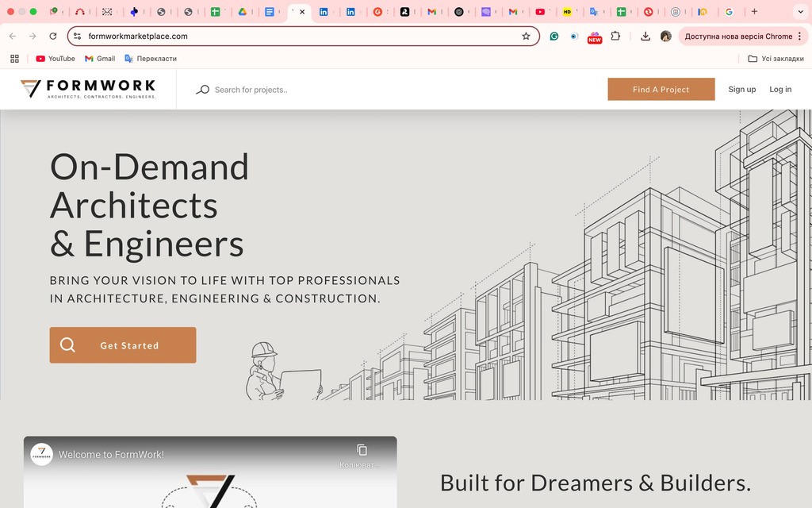812x508 pixels.
Task: Bookmark this page with the star icon
Action: (x=526, y=37)
